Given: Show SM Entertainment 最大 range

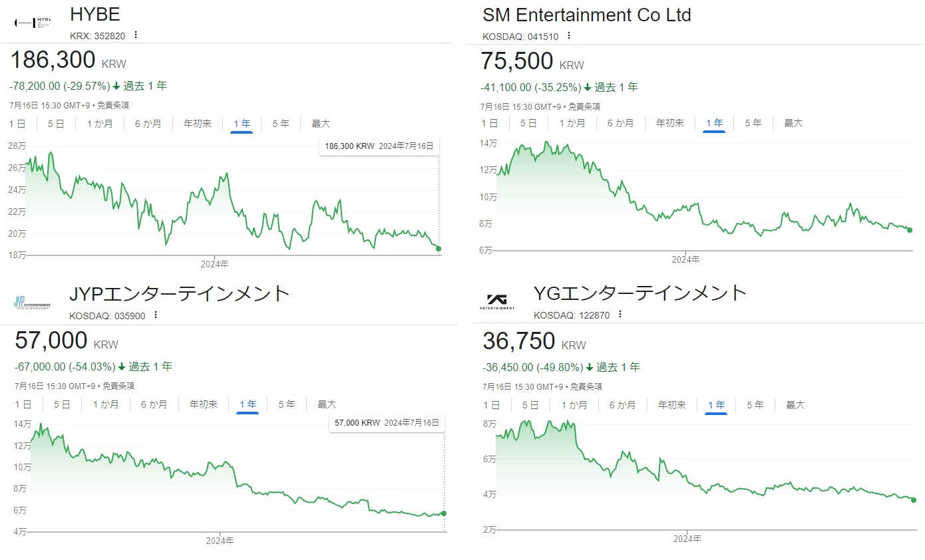Looking at the screenshot, I should tap(793, 123).
